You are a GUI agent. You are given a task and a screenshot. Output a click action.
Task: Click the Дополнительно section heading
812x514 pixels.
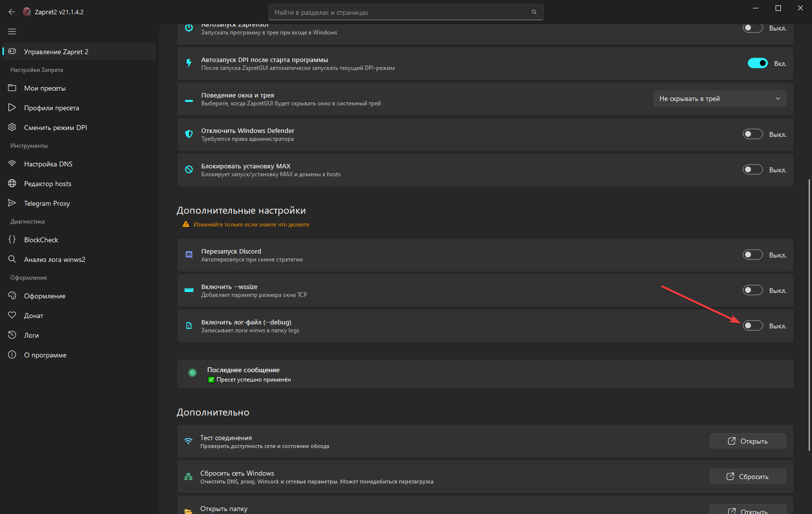(213, 412)
